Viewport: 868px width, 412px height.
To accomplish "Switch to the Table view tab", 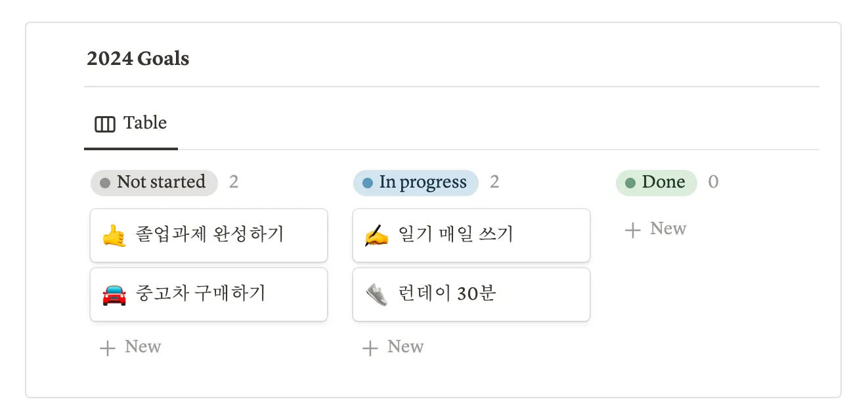I will pos(131,123).
